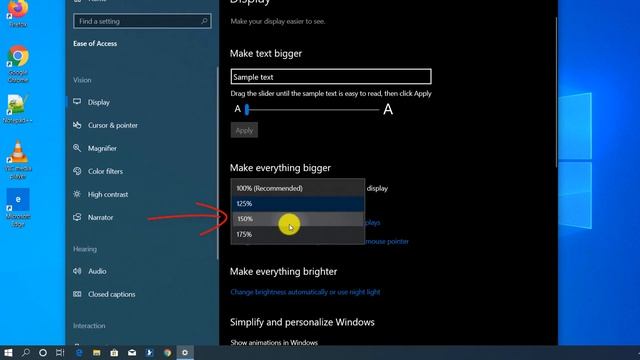This screenshot has height=360, width=640.
Task: Select the Narrator icon
Action: click(77, 217)
